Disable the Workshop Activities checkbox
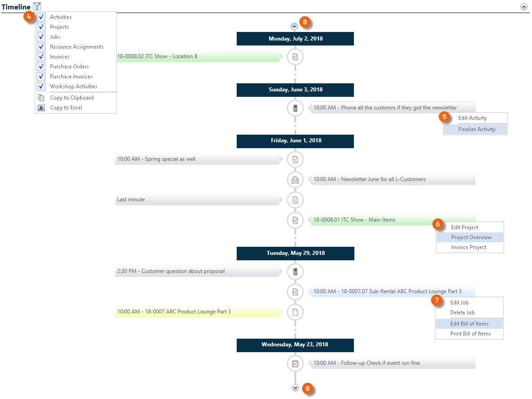This screenshot has height=399, width=532. pyautogui.click(x=41, y=86)
